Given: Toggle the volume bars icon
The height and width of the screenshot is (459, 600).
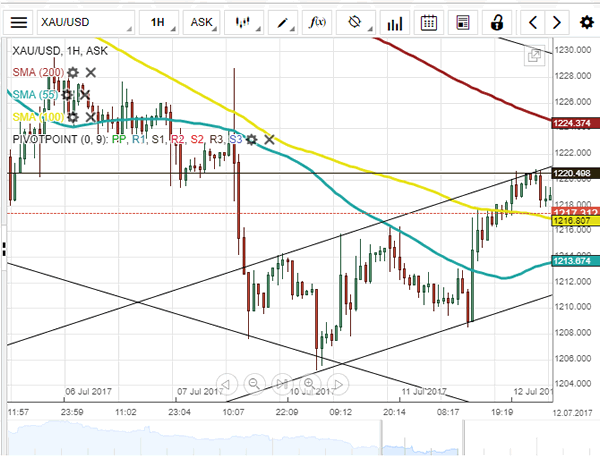Looking at the screenshot, I should point(395,23).
